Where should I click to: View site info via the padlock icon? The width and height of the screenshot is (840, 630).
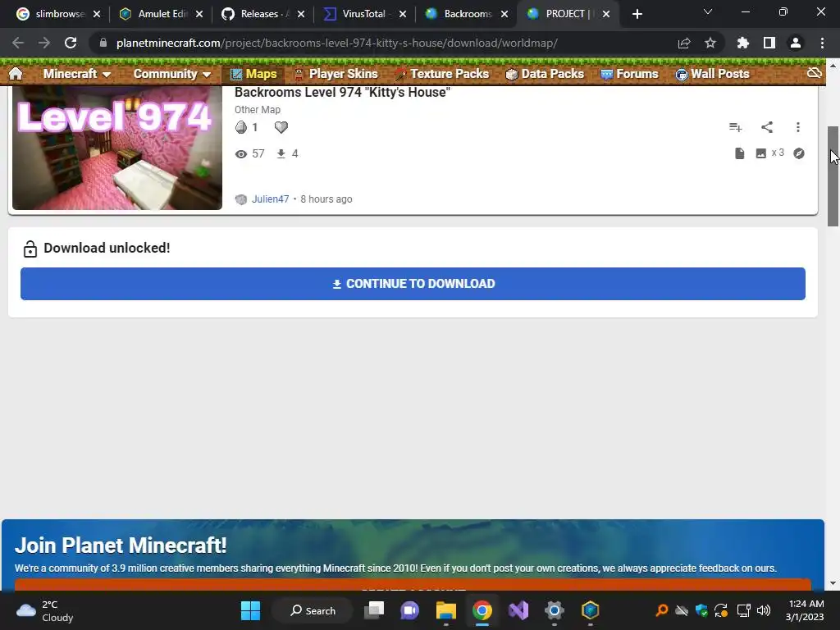click(103, 43)
